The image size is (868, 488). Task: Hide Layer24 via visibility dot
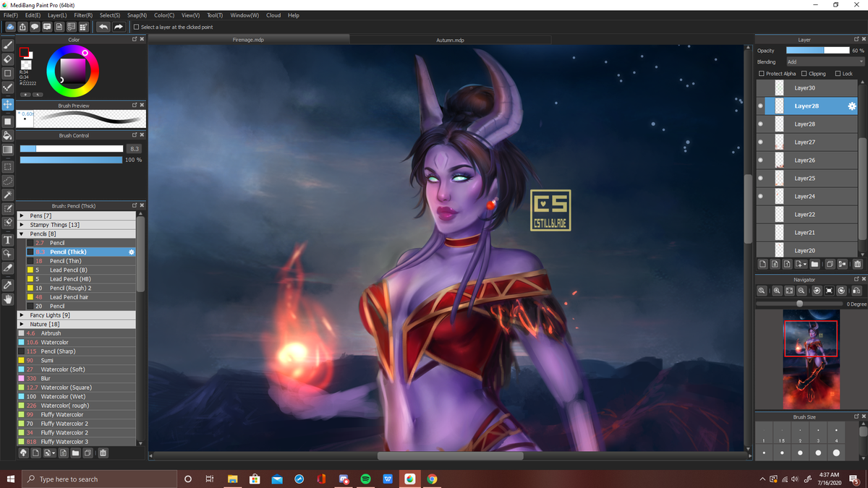click(760, 197)
